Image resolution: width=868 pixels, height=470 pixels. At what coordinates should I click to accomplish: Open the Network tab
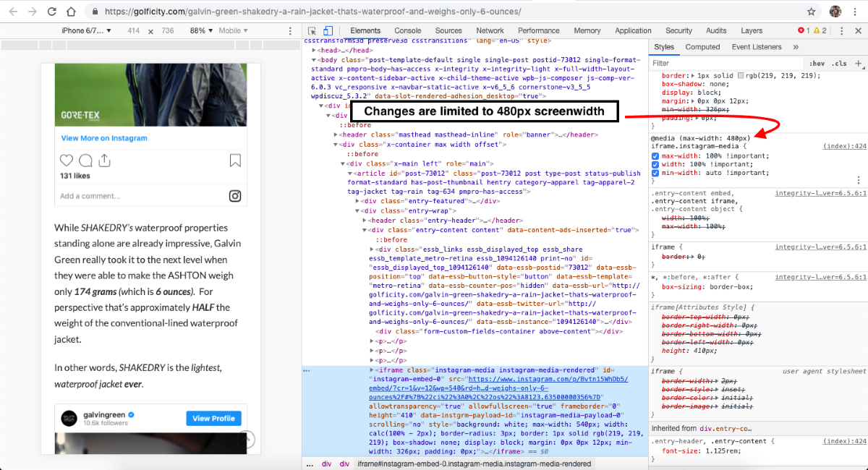pyautogui.click(x=490, y=31)
